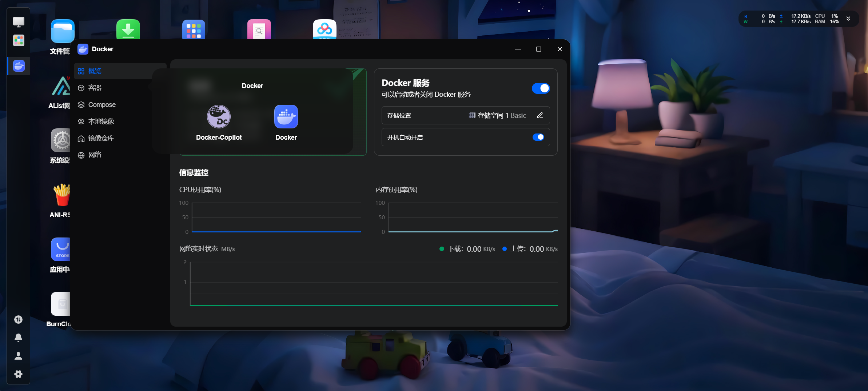Image resolution: width=868 pixels, height=391 pixels.
Task: Click the 信息监控 heading
Action: coord(194,172)
